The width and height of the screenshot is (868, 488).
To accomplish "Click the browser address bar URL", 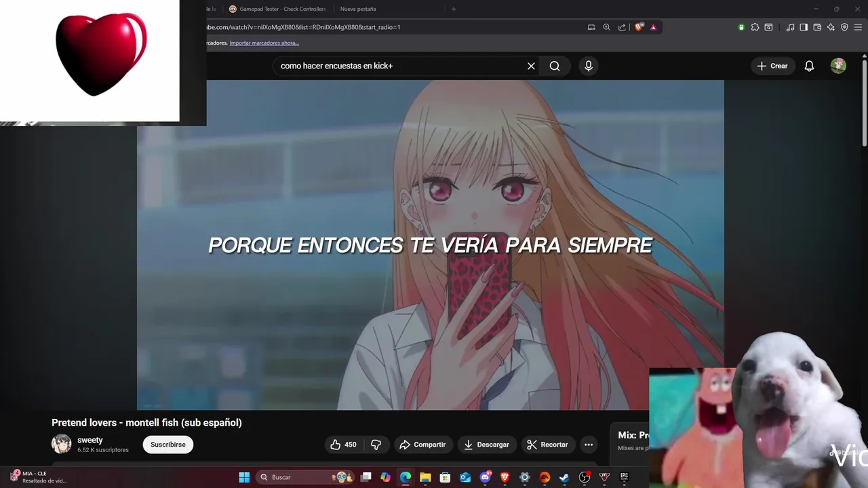I will click(x=303, y=27).
